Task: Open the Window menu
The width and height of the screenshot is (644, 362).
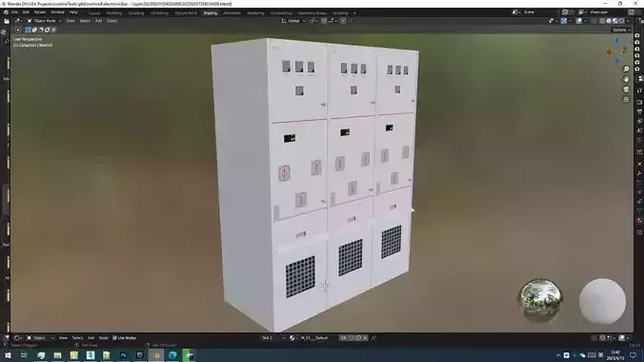Action: [x=57, y=12]
